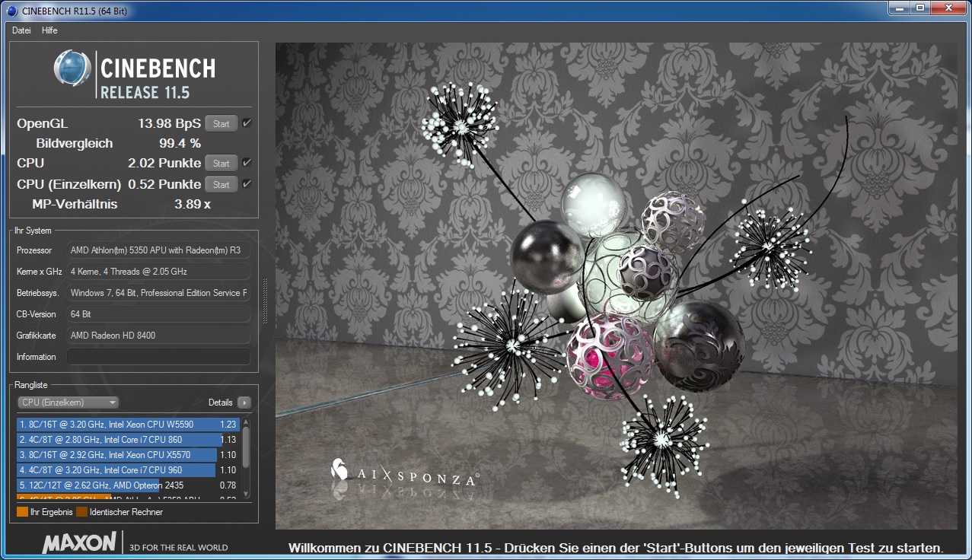This screenshot has width=972, height=560.
Task: Start the CPU multi-core benchmark
Action: (x=221, y=163)
